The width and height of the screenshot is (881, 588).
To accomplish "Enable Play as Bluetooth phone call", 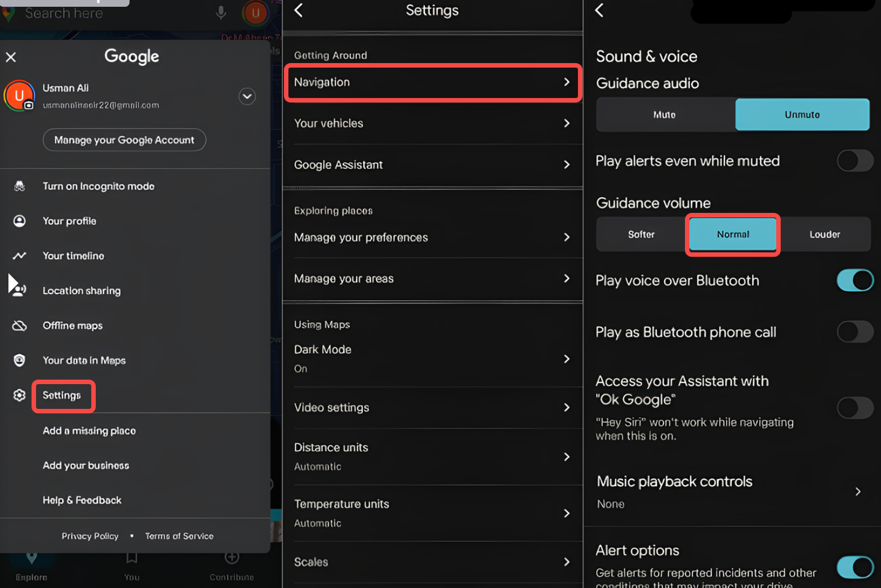I will point(855,332).
